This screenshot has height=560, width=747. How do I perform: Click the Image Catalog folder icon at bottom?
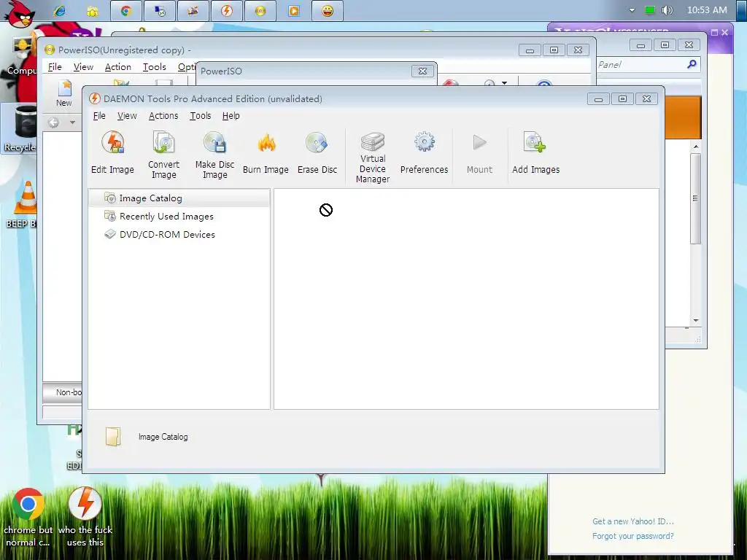pyautogui.click(x=113, y=437)
